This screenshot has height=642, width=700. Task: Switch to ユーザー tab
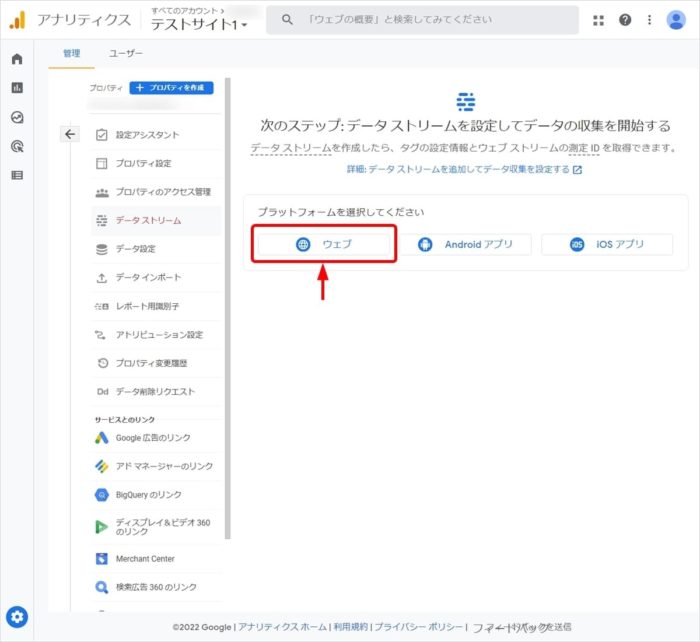[126, 53]
